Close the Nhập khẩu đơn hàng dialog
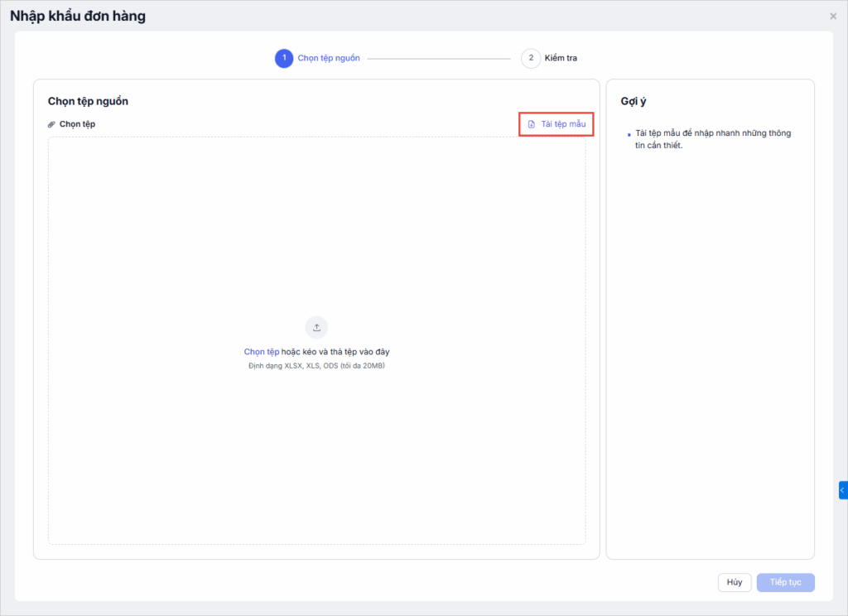 pyautogui.click(x=833, y=16)
